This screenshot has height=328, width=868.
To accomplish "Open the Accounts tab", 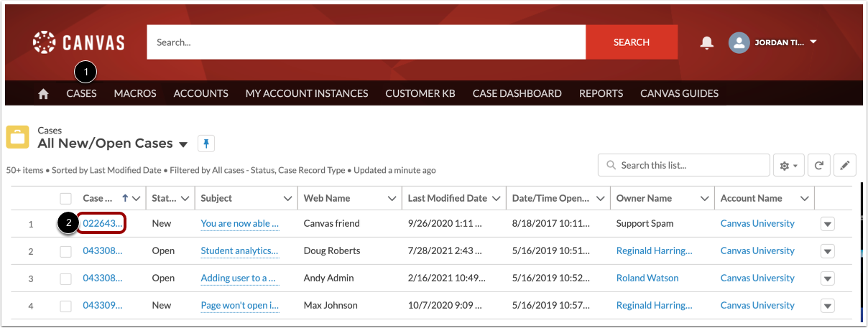I will coord(201,93).
